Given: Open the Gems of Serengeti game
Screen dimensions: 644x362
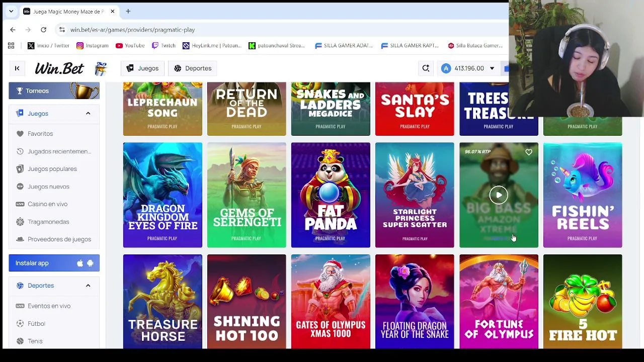Looking at the screenshot, I should coord(247,195).
